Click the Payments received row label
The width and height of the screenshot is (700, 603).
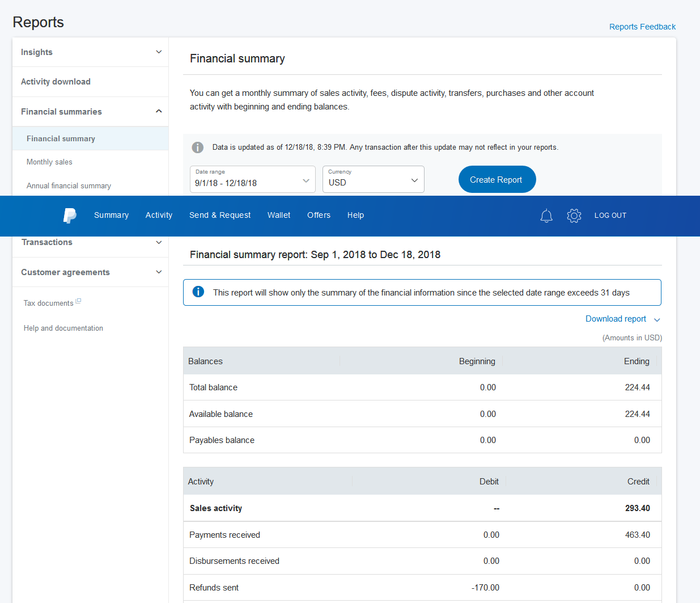click(224, 535)
